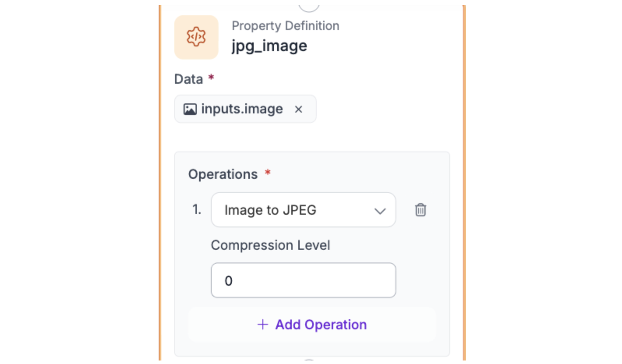Click the red asterisk next to Operations
Screen dimensions: 622x364
click(x=268, y=172)
